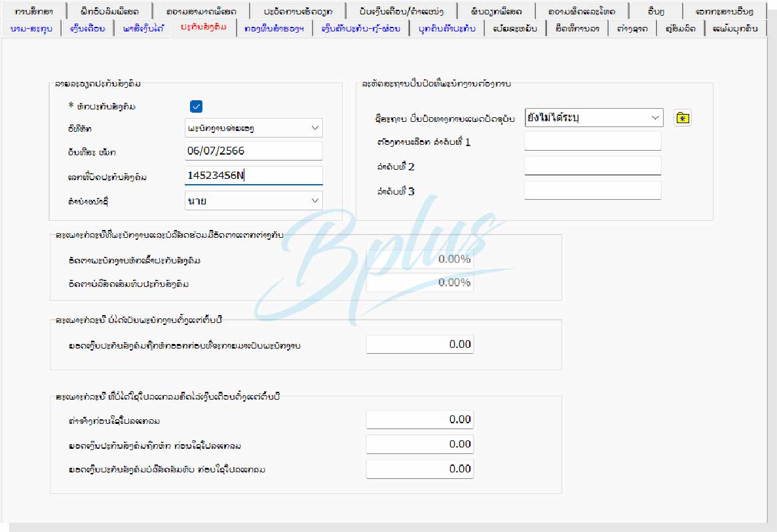Click the social security number field 14523456N

254,176
